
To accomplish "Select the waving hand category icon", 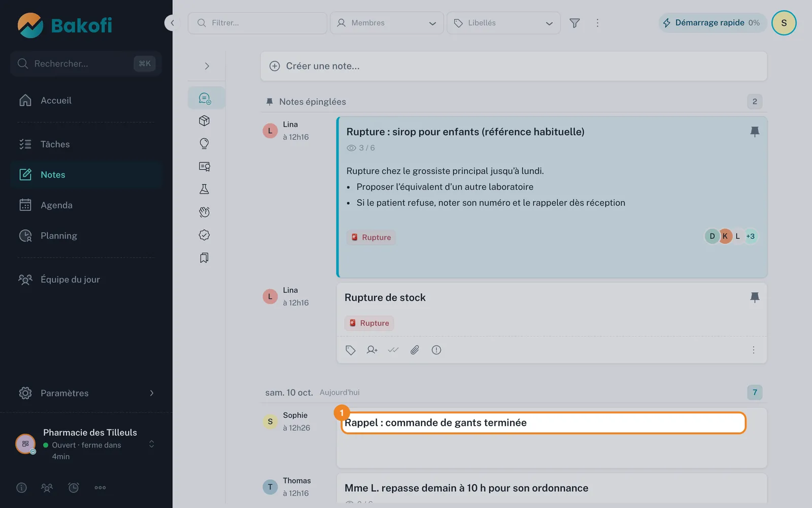I will tap(205, 212).
